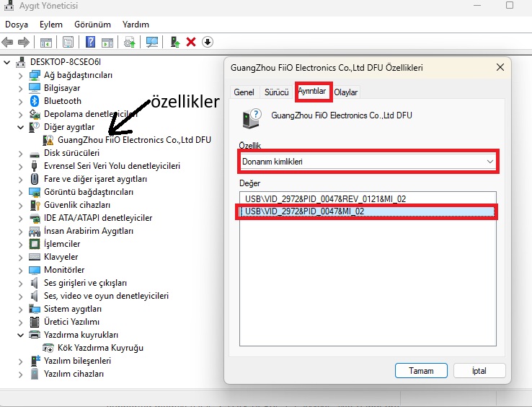Click the red X Uninstall device icon

pos(191,42)
